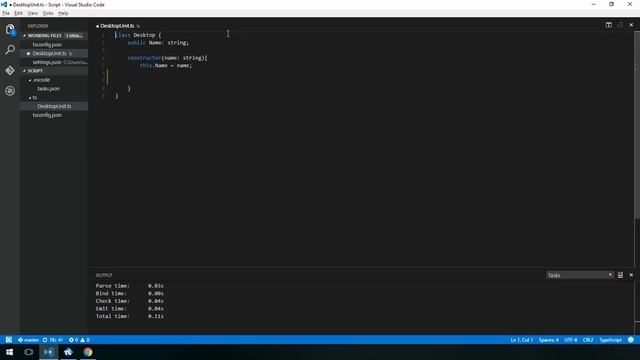Image resolution: width=640 pixels, height=360 pixels.
Task: Click the 'constructor' keyword in editor
Action: pyautogui.click(x=144, y=58)
